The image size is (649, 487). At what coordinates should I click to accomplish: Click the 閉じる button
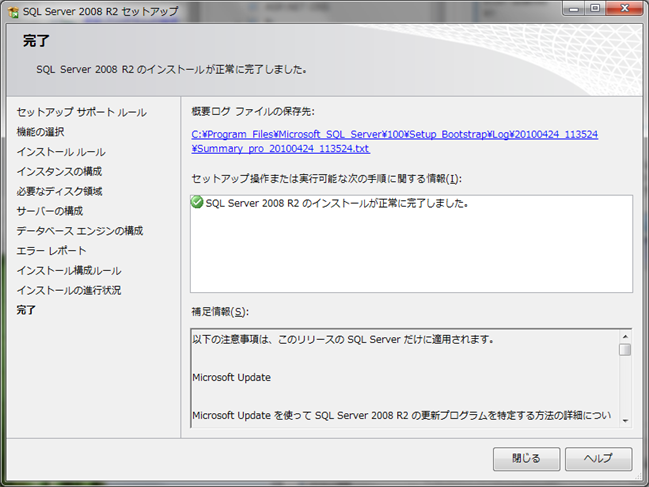[526, 458]
